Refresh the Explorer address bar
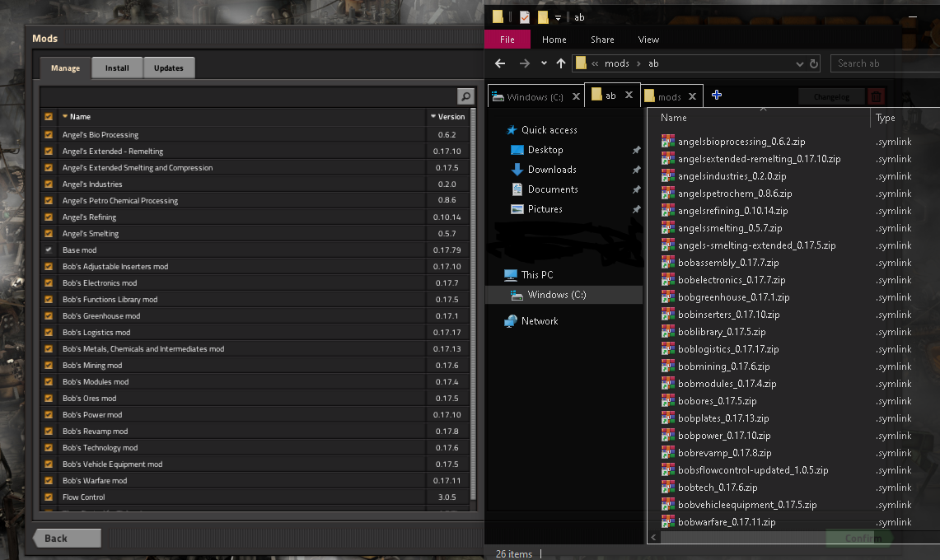 [x=813, y=63]
